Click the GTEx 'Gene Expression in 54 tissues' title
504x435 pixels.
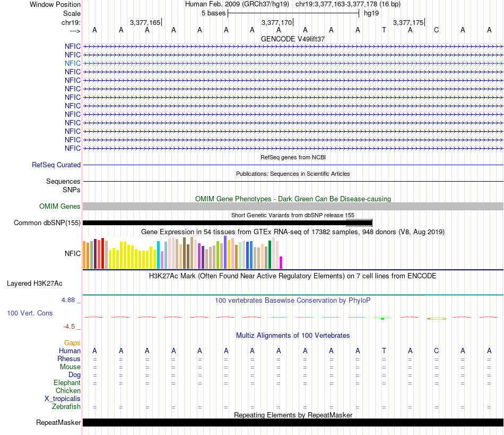pyautogui.click(x=293, y=232)
